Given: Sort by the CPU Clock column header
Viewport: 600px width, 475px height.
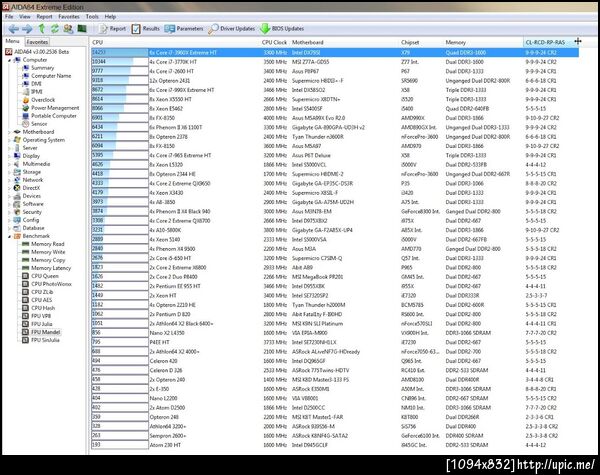Looking at the screenshot, I should tap(274, 42).
